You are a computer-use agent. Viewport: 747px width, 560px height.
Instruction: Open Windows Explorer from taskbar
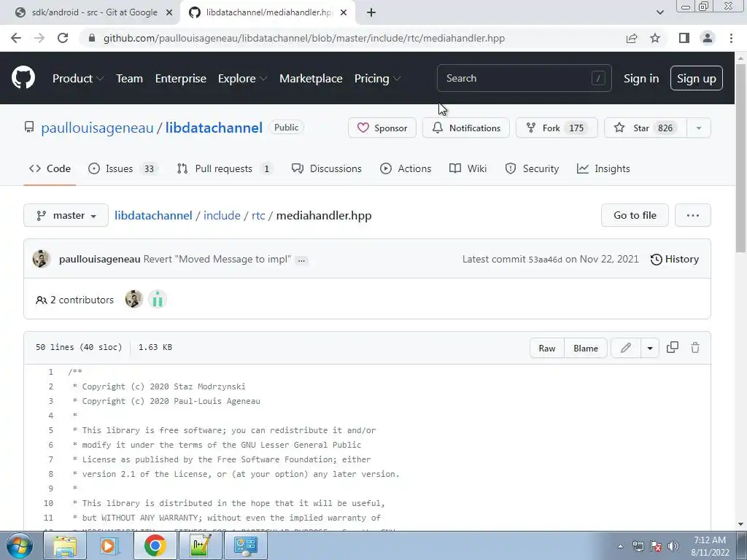click(65, 545)
